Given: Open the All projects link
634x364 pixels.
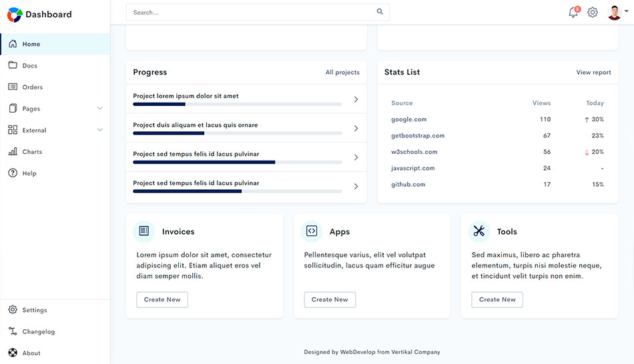Looking at the screenshot, I should (x=342, y=72).
